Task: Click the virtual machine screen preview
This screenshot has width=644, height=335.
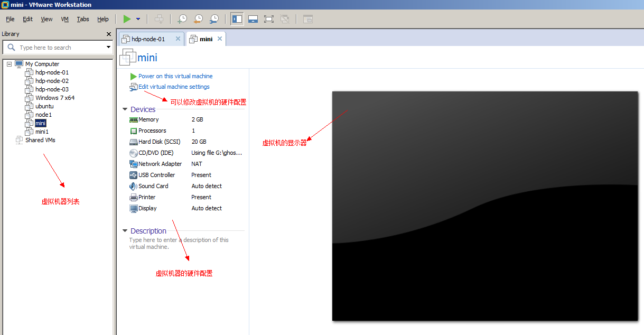Action: [x=485, y=206]
